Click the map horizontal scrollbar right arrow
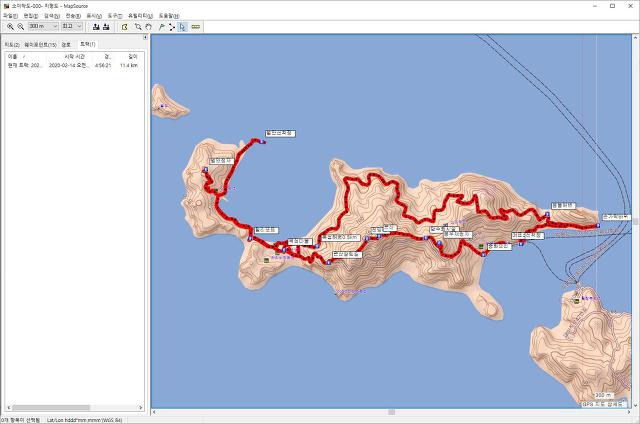Viewport: 640px width, 424px height. pos(629,412)
